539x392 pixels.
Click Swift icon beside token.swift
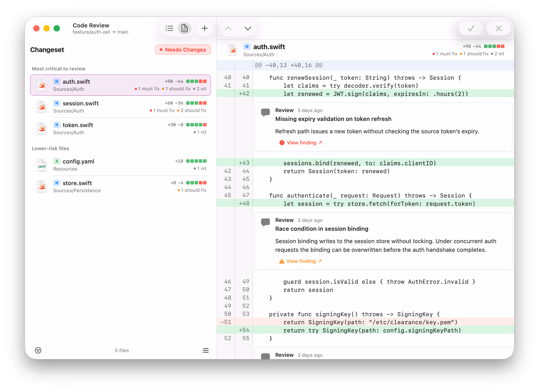coord(42,128)
